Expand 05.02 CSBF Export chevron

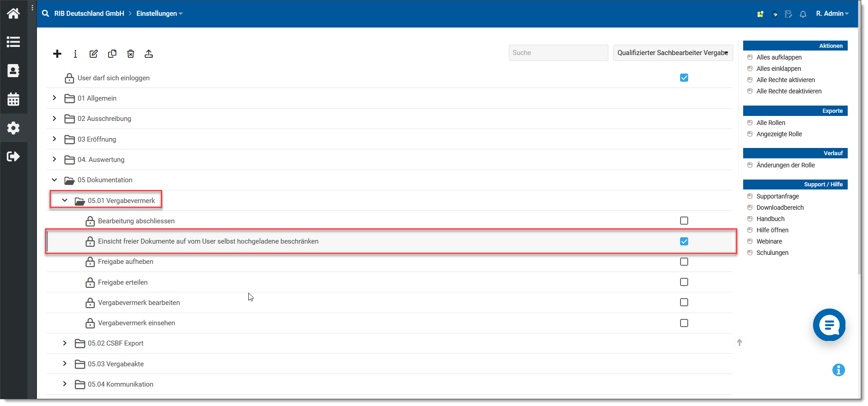click(65, 343)
